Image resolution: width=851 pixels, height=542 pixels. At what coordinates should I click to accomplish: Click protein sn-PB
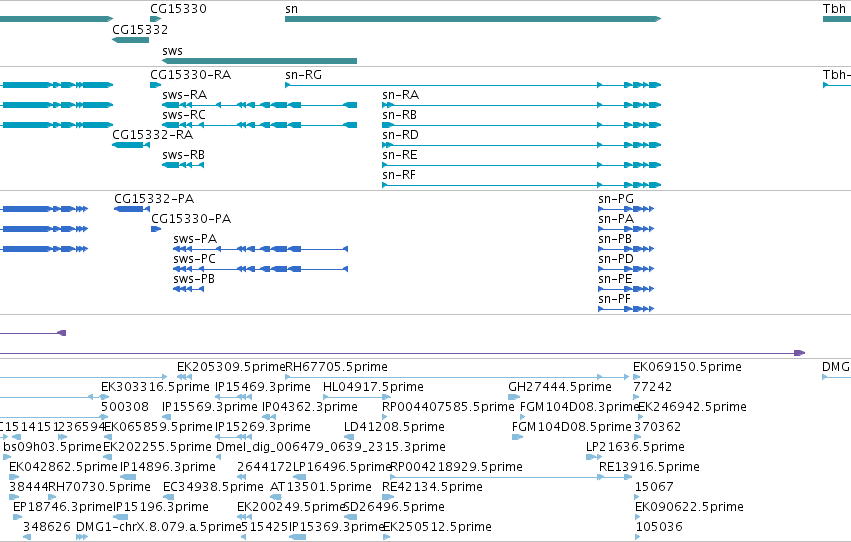[626, 249]
